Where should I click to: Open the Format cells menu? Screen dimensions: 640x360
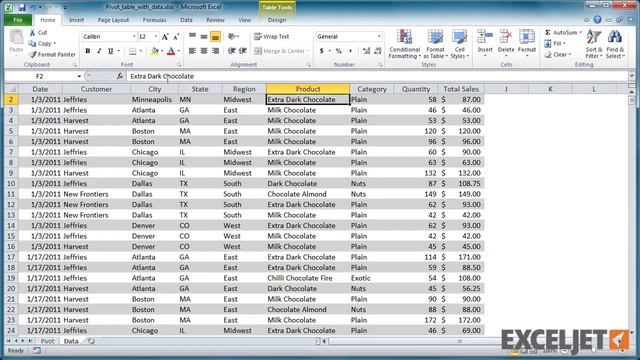[527, 43]
